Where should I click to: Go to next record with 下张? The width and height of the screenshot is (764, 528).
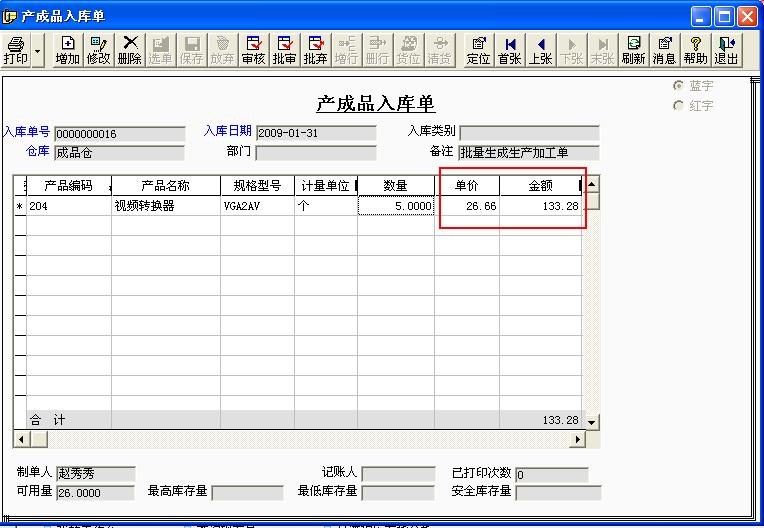(572, 50)
